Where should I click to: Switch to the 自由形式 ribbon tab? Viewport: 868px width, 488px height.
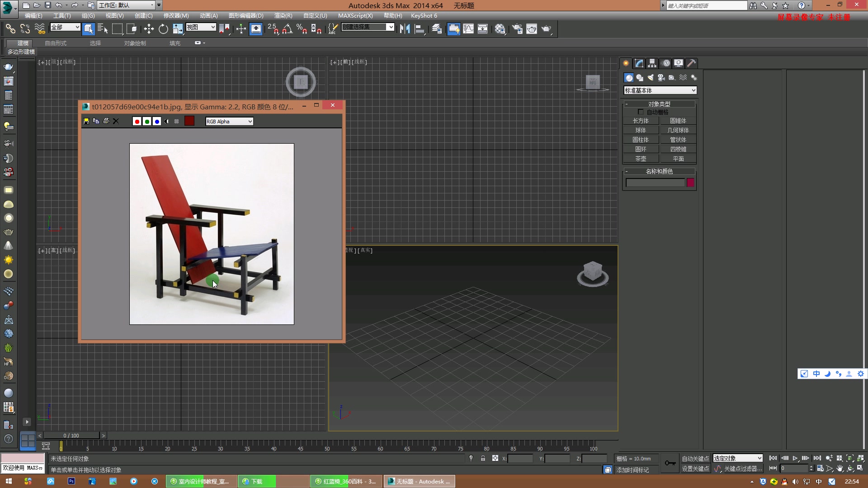56,43
